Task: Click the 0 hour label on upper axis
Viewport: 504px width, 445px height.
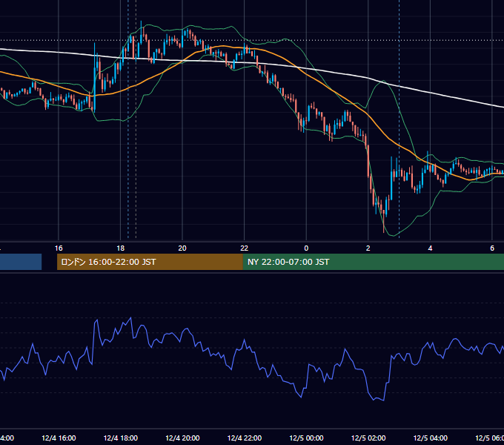Action: [x=306, y=248]
